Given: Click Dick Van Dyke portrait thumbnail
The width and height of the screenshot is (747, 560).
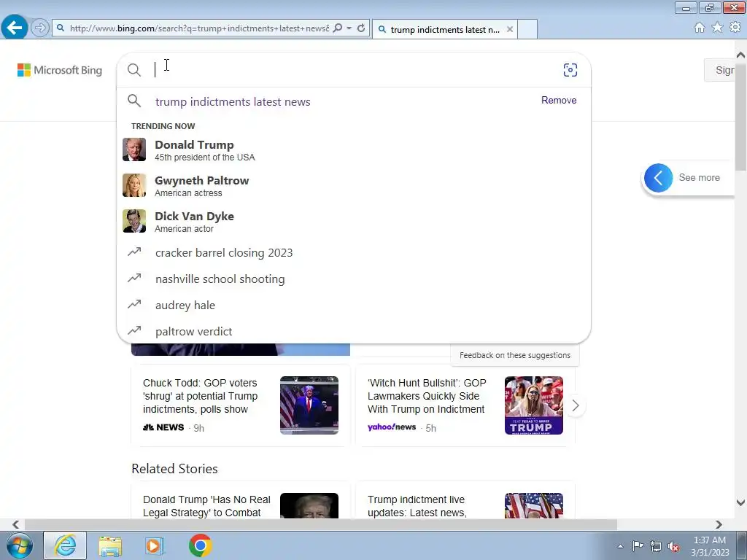Looking at the screenshot, I should coord(134,221).
